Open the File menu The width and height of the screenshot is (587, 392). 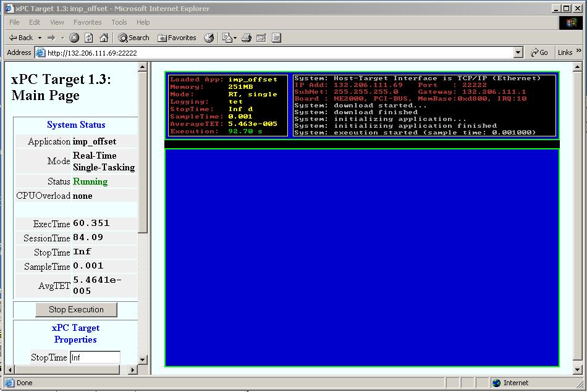(14, 22)
